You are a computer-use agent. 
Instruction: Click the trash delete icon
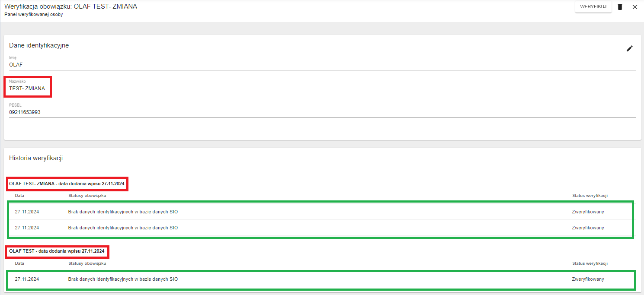[x=620, y=7]
